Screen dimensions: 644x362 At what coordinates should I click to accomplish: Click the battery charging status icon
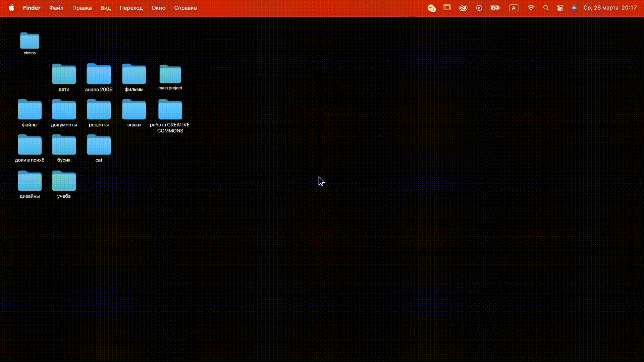tap(495, 8)
